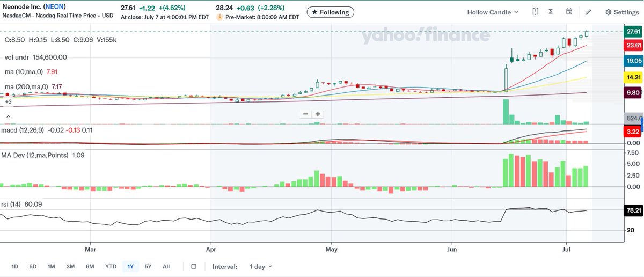Viewport: 644px width, 277px height.
Task: Zoom out with the minus button
Action: tap(305, 114)
